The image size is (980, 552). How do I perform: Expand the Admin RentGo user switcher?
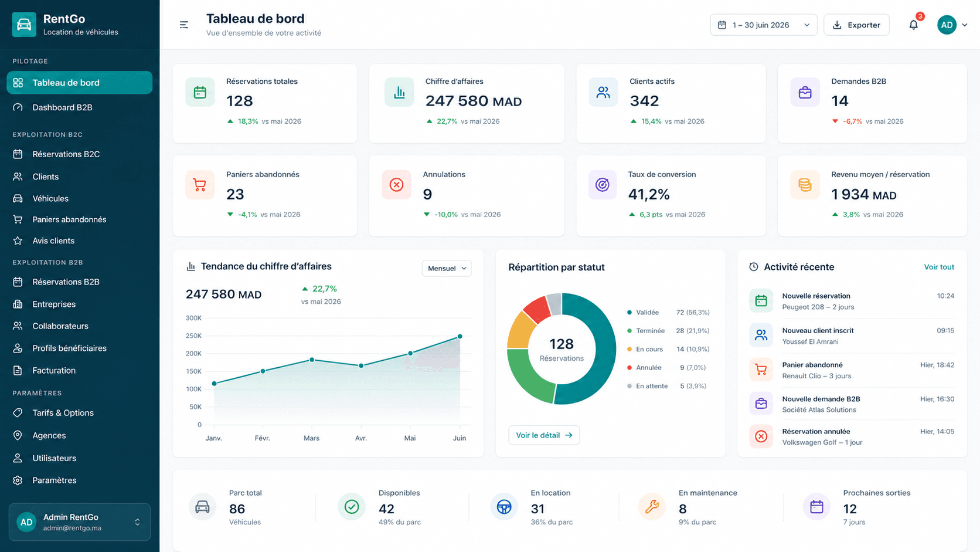80,522
